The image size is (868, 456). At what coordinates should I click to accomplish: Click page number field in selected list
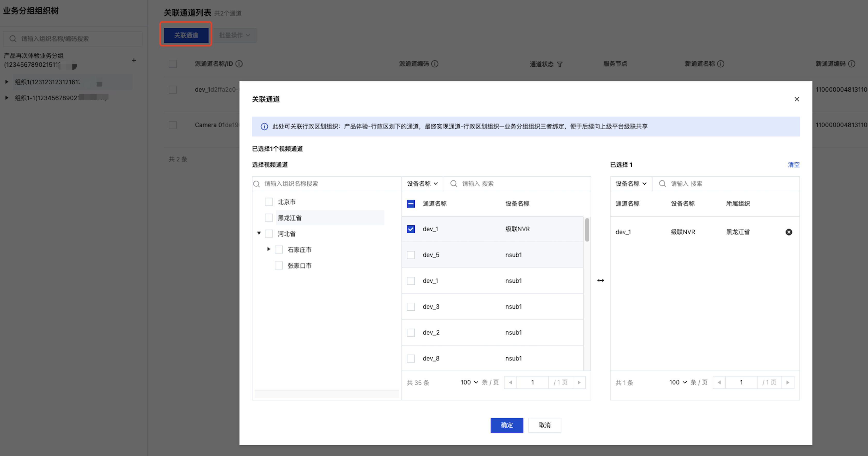pos(741,382)
